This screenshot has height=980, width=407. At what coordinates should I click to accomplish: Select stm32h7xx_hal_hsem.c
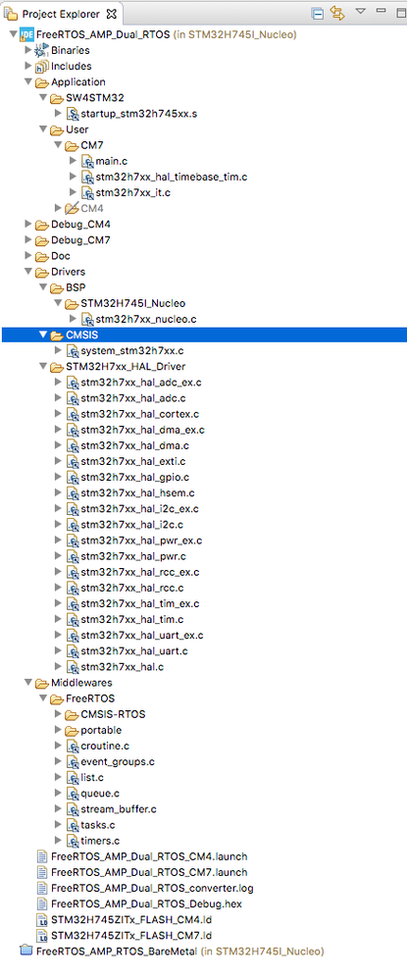click(137, 493)
